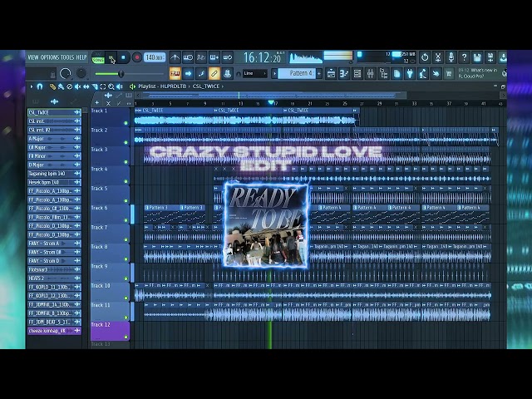The height and width of the screenshot is (399, 532).
Task: Click the question mark help icon
Action: pos(464,57)
